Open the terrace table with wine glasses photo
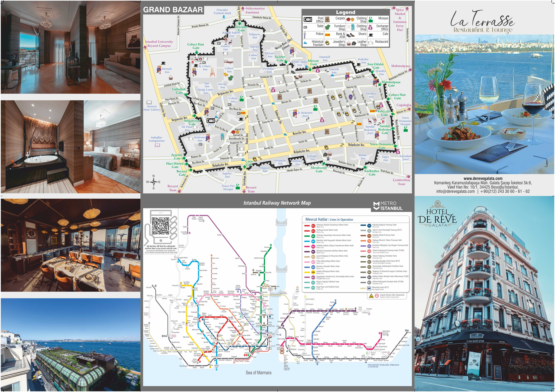 [484, 104]
